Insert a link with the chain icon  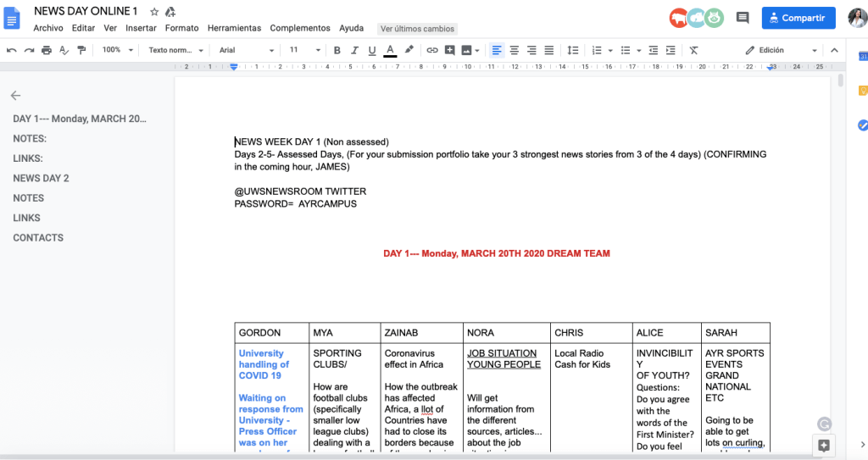[431, 50]
